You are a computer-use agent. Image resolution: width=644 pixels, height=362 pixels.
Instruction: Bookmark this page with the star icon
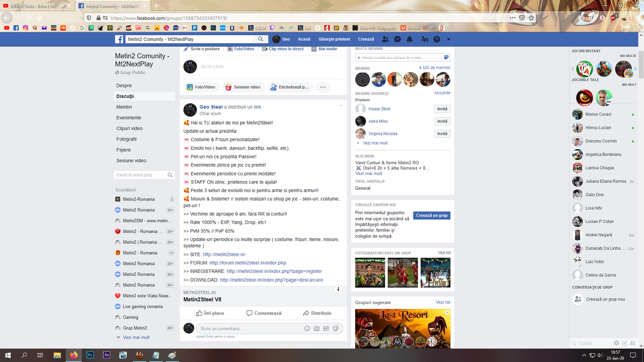pos(531,18)
